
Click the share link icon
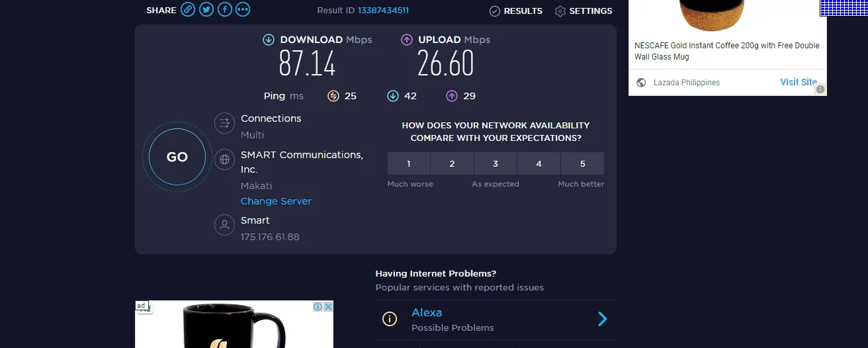click(x=188, y=10)
